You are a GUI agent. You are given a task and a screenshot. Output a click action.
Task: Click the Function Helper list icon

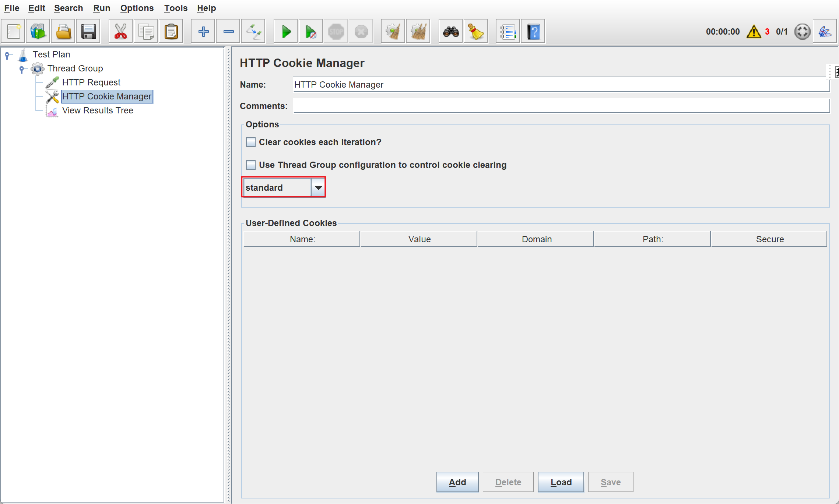508,32
